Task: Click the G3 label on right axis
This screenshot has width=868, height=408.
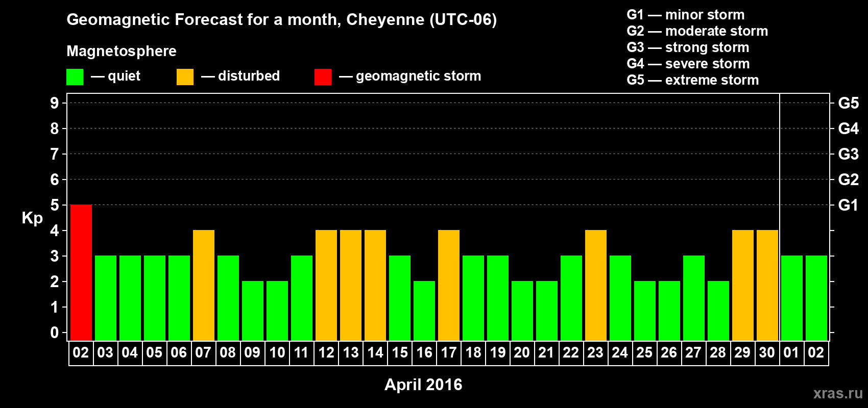Action: click(x=849, y=154)
